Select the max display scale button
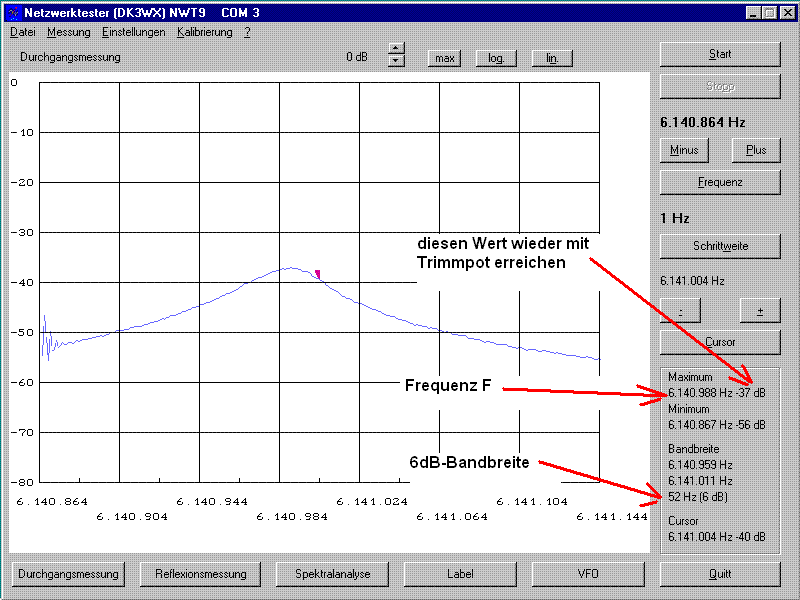Screen dimensions: 800x600 [445, 58]
